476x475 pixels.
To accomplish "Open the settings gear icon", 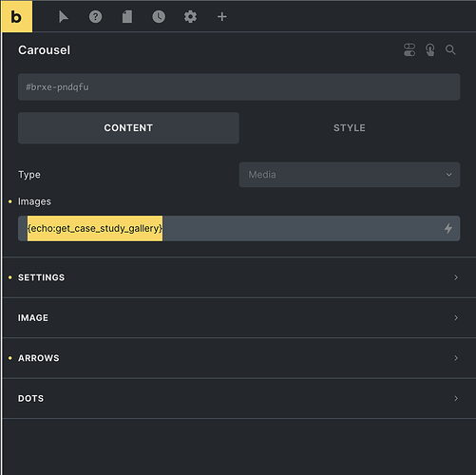I will pyautogui.click(x=190, y=17).
